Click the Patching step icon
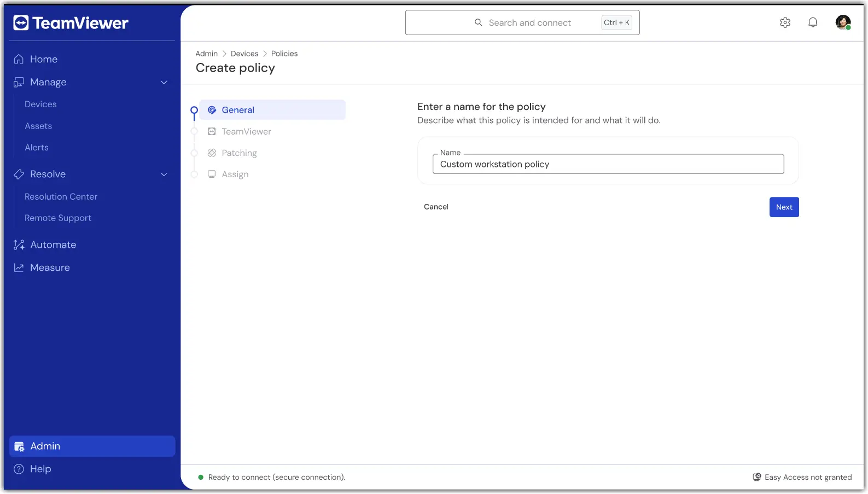868x494 pixels. click(x=212, y=153)
